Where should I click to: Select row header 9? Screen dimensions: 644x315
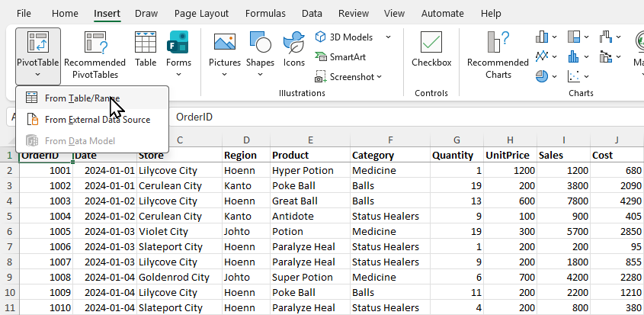point(9,277)
